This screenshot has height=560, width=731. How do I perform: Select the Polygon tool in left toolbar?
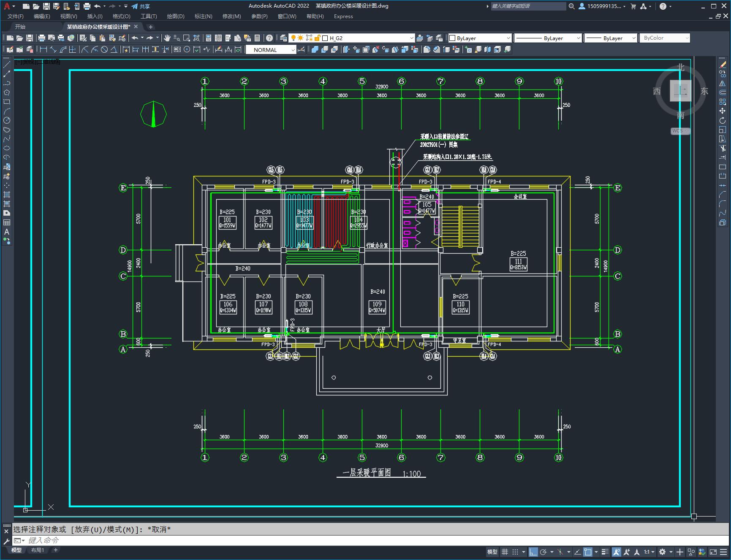[x=7, y=92]
